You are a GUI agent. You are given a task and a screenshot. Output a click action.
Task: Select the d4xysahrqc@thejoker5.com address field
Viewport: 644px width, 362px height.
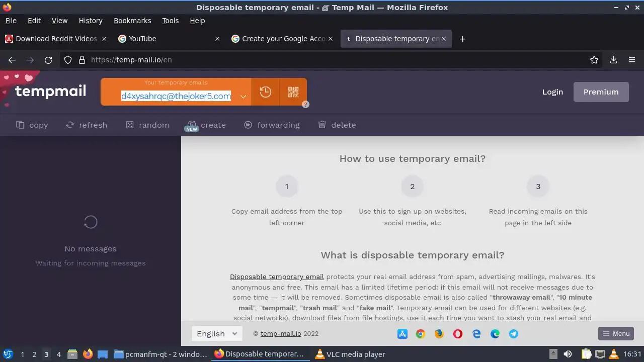pos(176,96)
